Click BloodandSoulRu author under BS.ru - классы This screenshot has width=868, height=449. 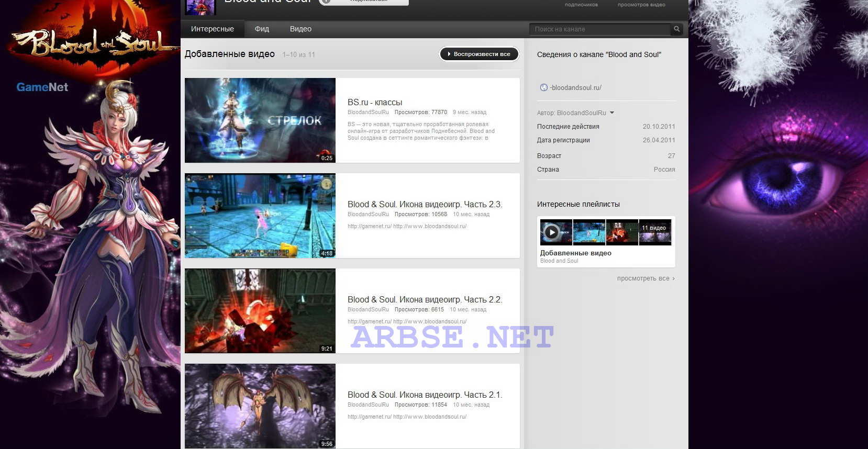368,112
